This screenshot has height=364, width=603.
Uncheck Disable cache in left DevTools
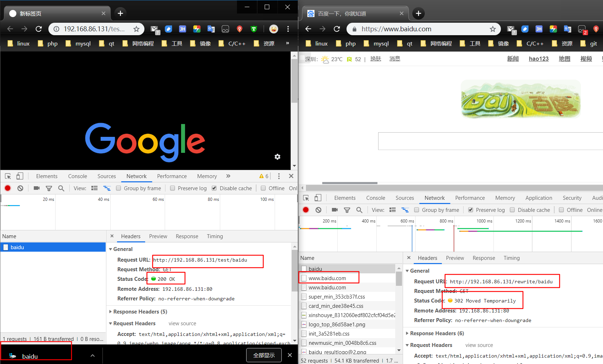(214, 188)
